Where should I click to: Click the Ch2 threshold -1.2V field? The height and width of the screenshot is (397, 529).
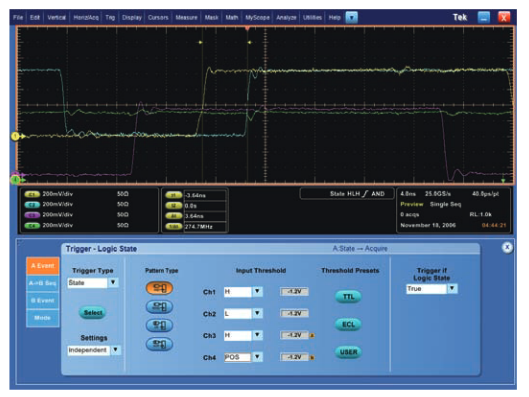tap(294, 313)
